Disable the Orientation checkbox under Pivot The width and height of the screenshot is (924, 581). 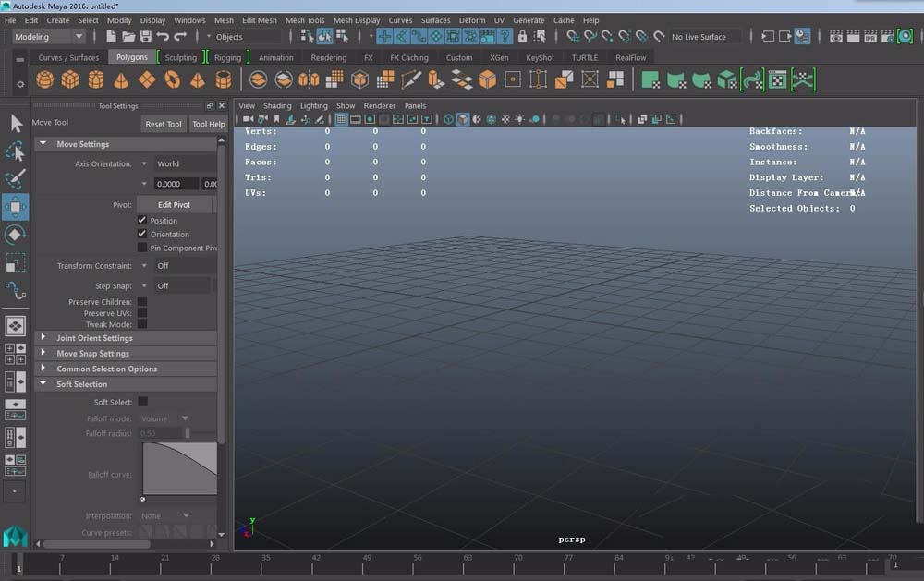(140, 235)
